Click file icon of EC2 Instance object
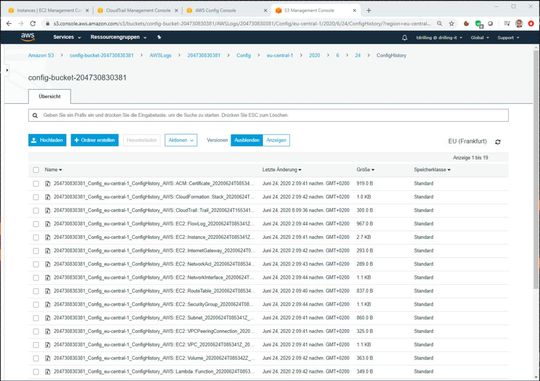 click(x=48, y=237)
